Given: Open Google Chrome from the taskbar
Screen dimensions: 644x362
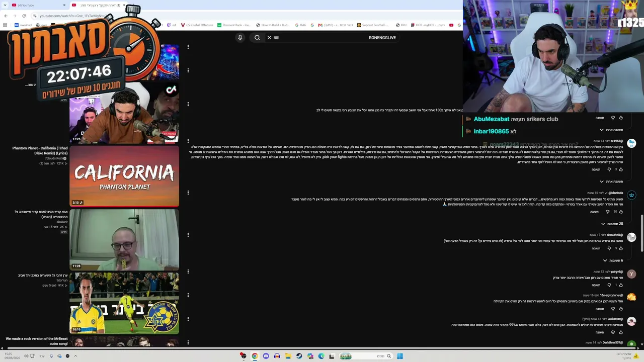Looking at the screenshot, I should tap(255, 356).
